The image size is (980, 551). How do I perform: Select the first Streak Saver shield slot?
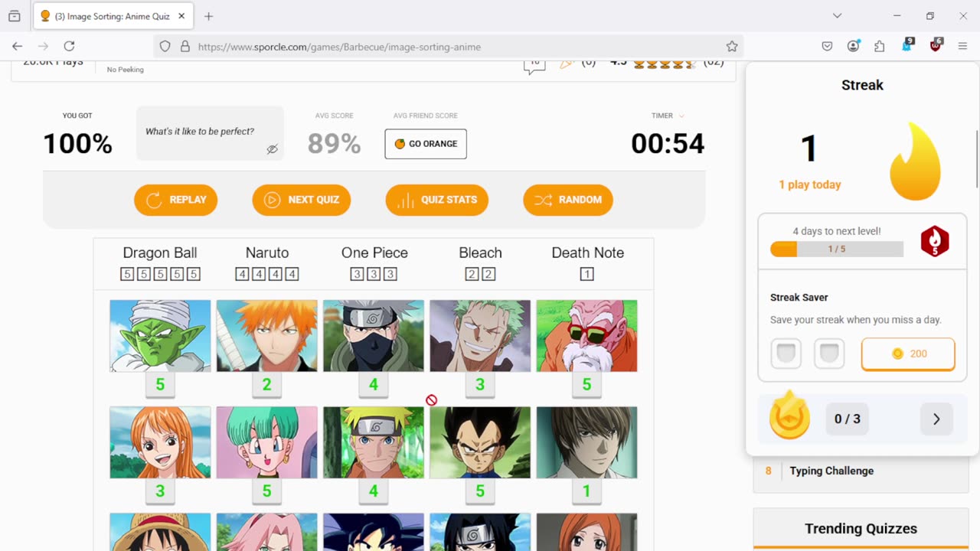click(x=786, y=354)
